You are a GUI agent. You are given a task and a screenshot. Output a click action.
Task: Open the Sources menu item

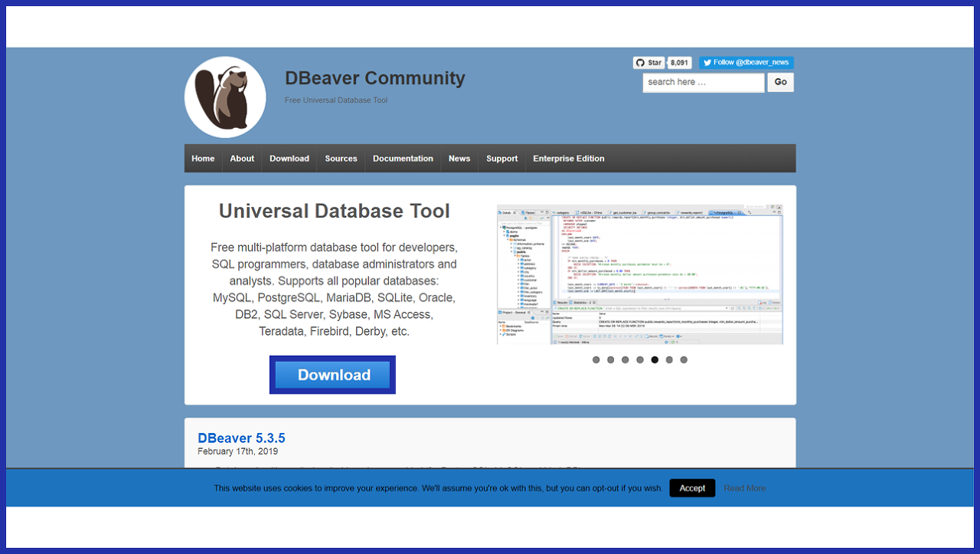click(x=341, y=159)
